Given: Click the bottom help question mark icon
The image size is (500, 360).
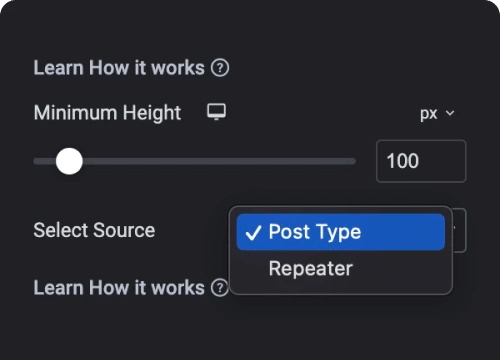Looking at the screenshot, I should [220, 288].
